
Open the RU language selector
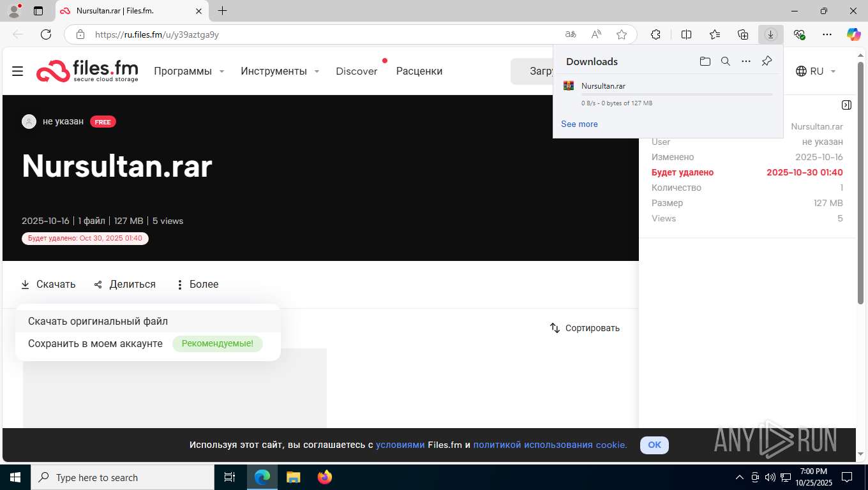coord(816,71)
